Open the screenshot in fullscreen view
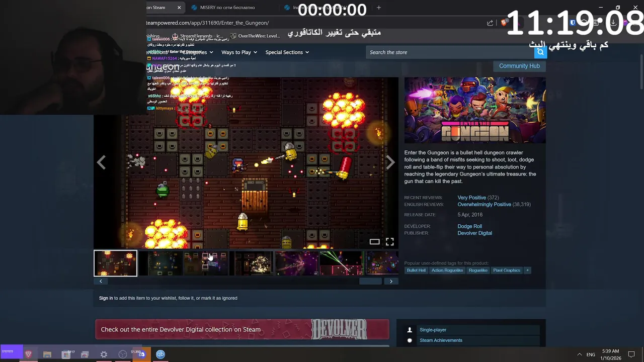644x362 pixels. coord(390,242)
